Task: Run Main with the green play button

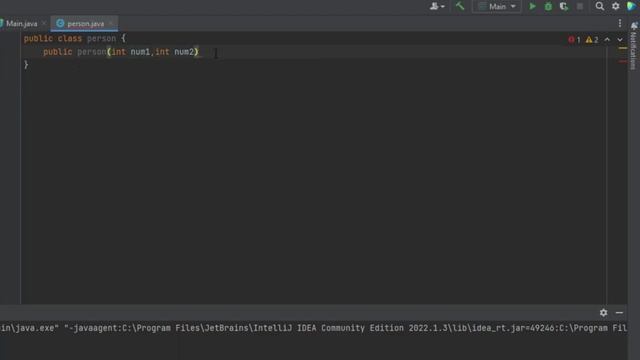Action: coord(532,7)
